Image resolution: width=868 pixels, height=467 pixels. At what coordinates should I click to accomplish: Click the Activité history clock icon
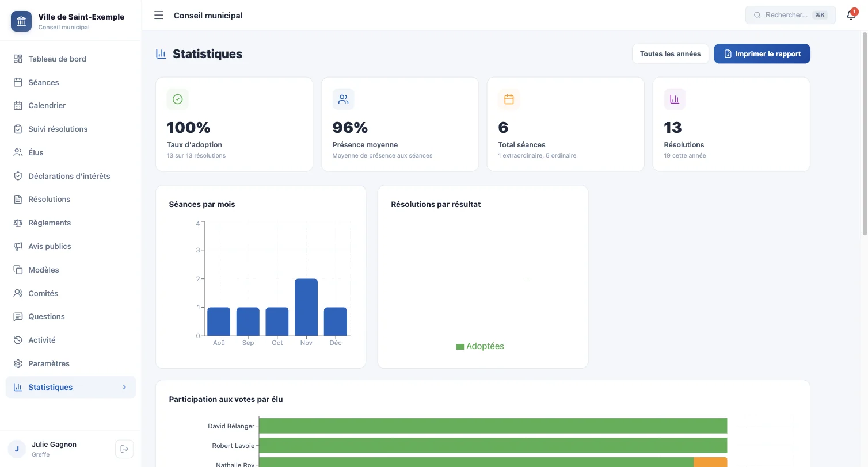18,340
